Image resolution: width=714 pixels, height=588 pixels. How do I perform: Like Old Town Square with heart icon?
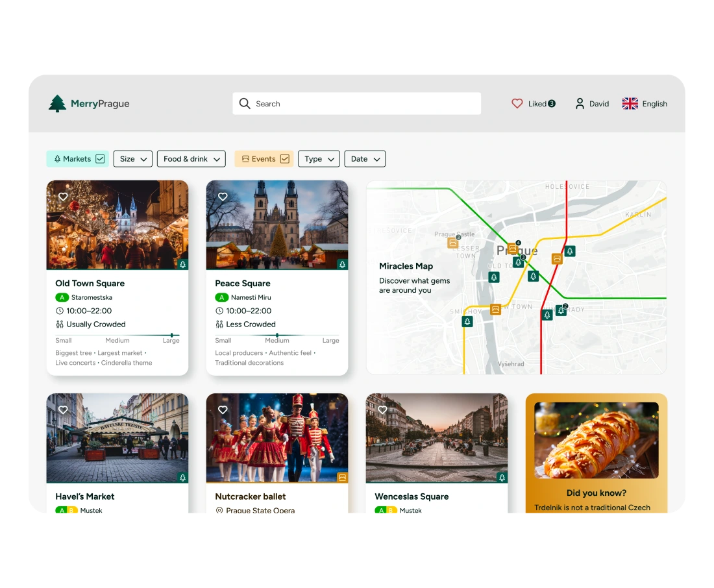[x=63, y=197]
